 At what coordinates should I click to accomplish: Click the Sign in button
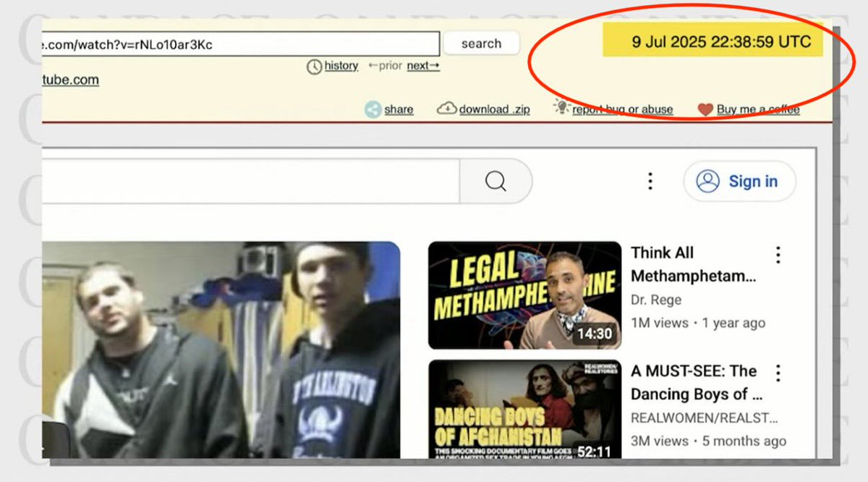739,181
